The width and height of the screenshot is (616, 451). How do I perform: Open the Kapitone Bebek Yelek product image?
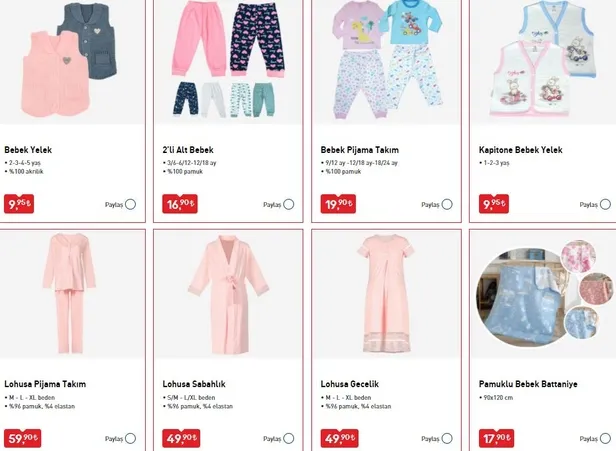544,61
